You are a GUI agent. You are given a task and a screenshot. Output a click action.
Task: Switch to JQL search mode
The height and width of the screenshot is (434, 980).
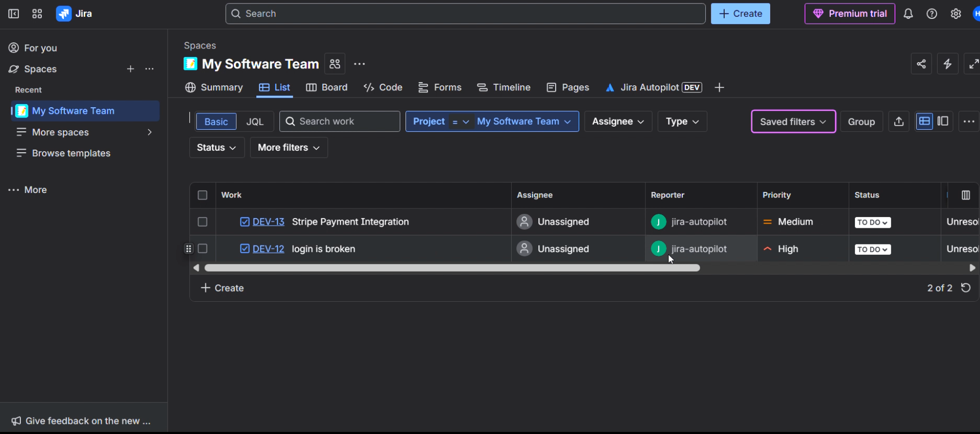pos(255,122)
